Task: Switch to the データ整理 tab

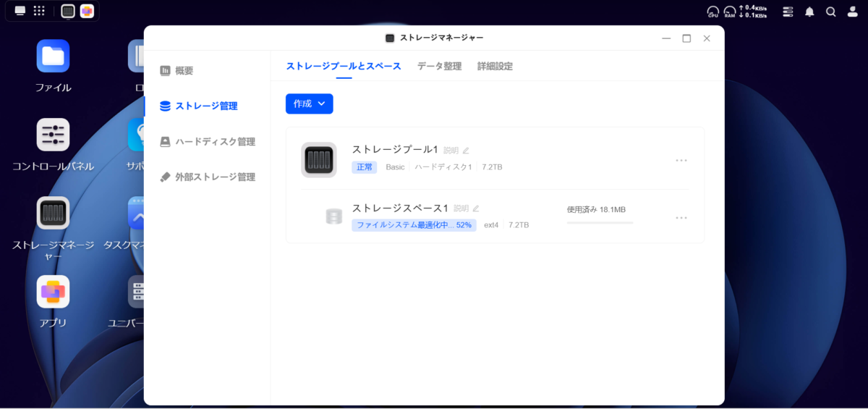Action: coord(439,66)
